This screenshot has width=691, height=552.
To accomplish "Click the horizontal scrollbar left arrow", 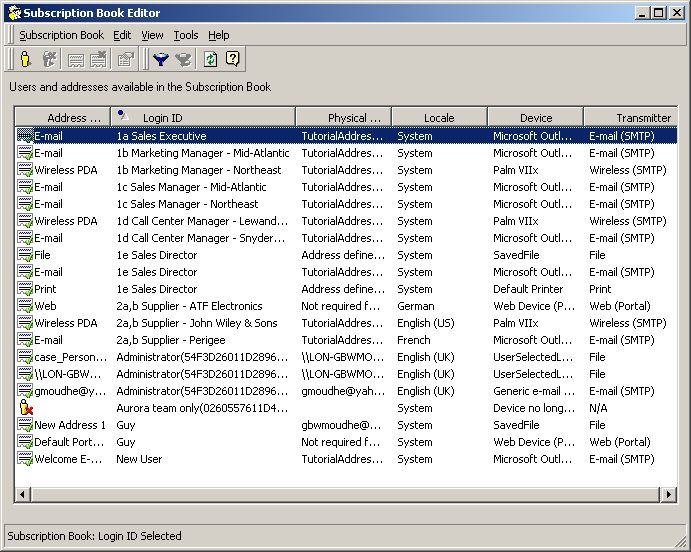I will [23, 495].
